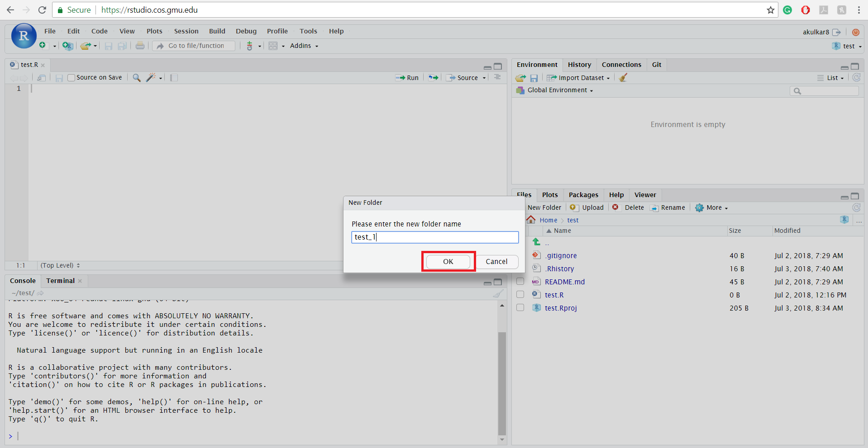Image resolution: width=868 pixels, height=448 pixels.
Task: Switch to the History tab
Action: click(x=579, y=65)
